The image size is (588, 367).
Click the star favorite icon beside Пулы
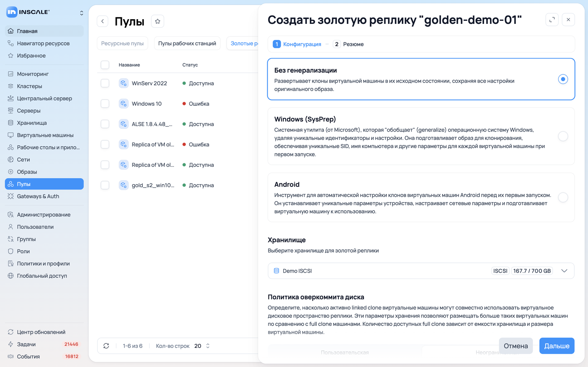[158, 21]
